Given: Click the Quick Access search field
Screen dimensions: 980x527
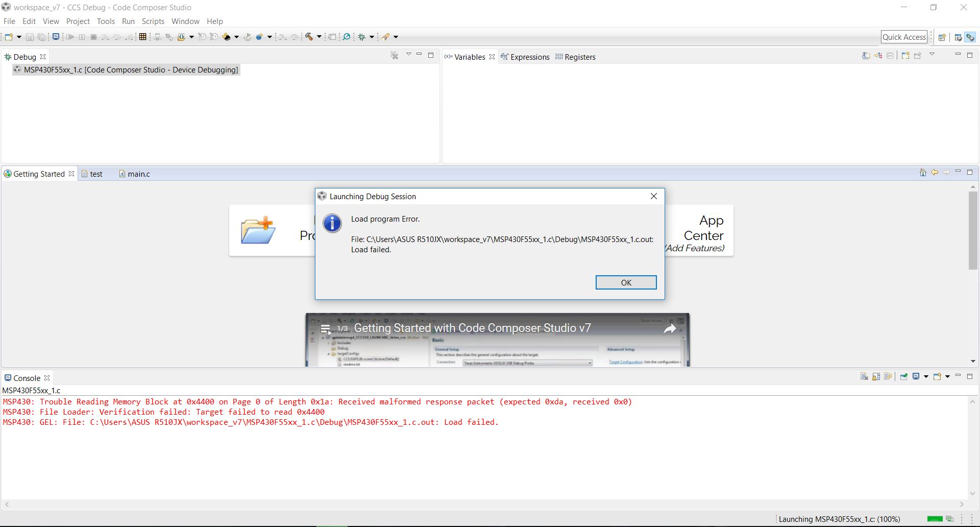Looking at the screenshot, I should 904,37.
